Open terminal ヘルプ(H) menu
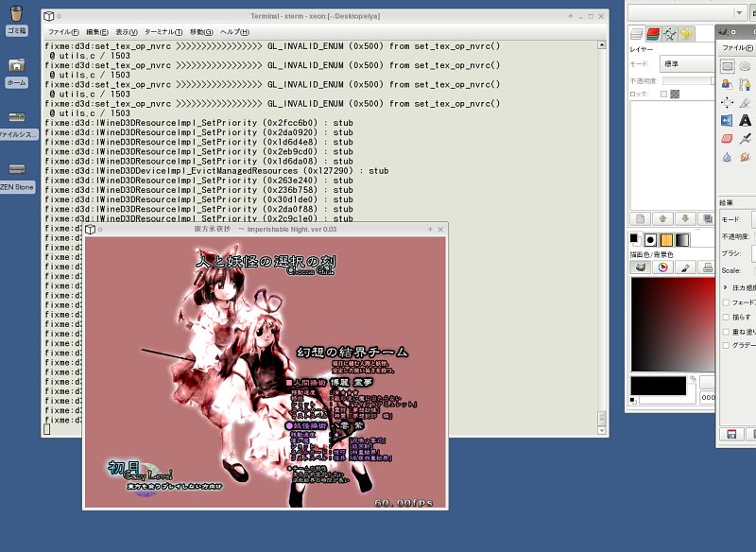756x552 pixels. coord(234,32)
